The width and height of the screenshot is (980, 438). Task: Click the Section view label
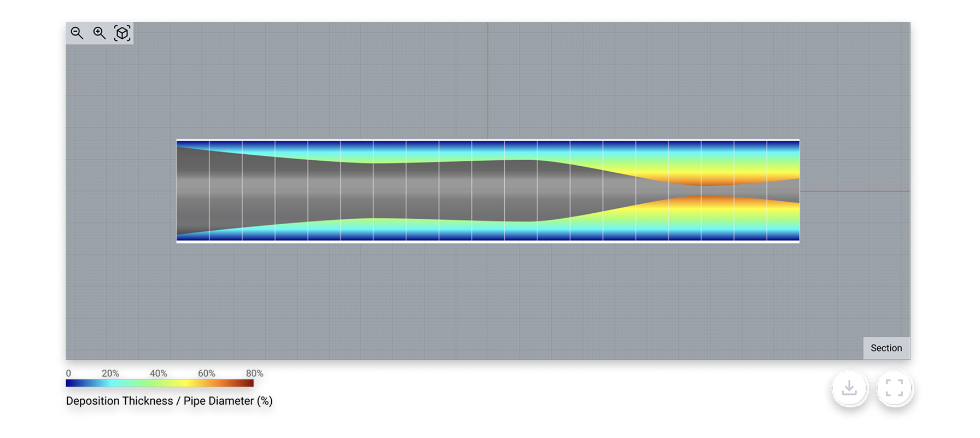click(x=886, y=348)
